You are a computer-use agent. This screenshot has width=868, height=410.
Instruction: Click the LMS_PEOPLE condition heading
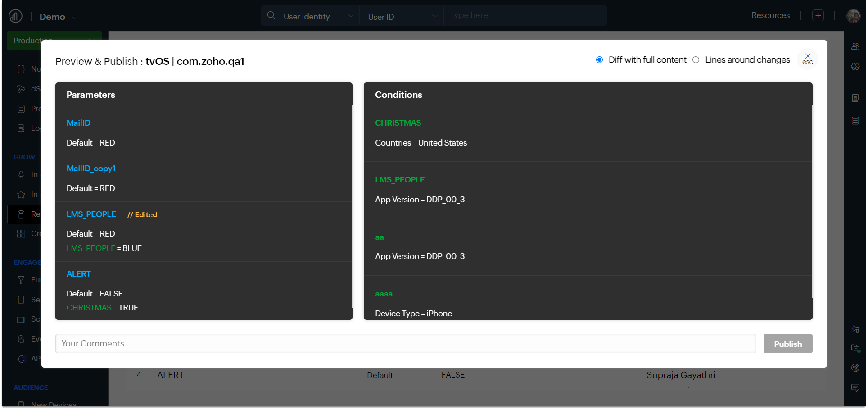pyautogui.click(x=400, y=180)
